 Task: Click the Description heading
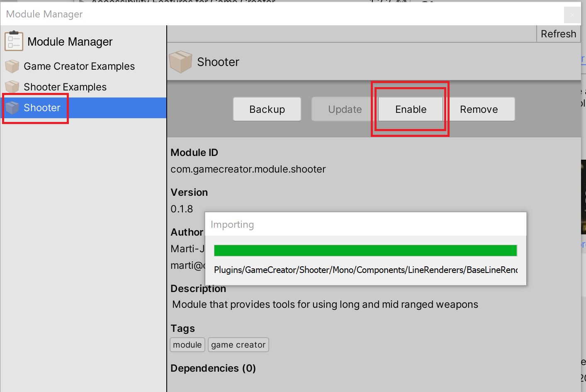point(198,289)
